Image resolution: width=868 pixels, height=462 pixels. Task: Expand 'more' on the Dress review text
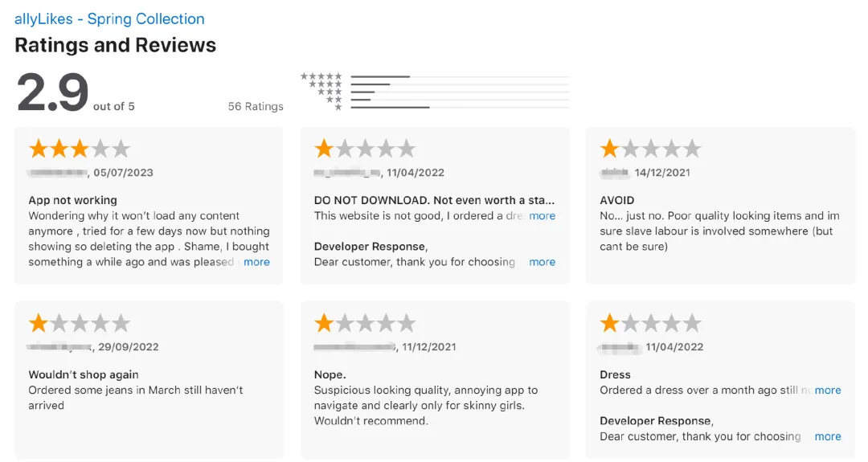(828, 390)
